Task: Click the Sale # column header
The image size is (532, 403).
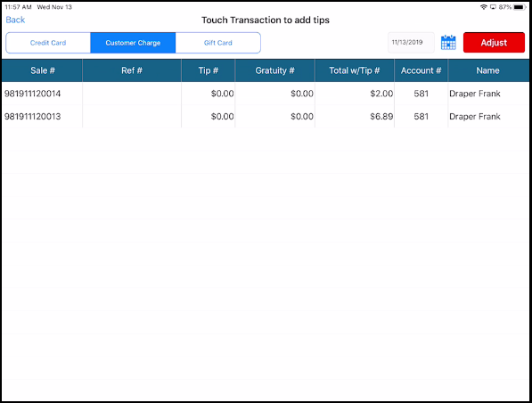Action: (x=43, y=70)
